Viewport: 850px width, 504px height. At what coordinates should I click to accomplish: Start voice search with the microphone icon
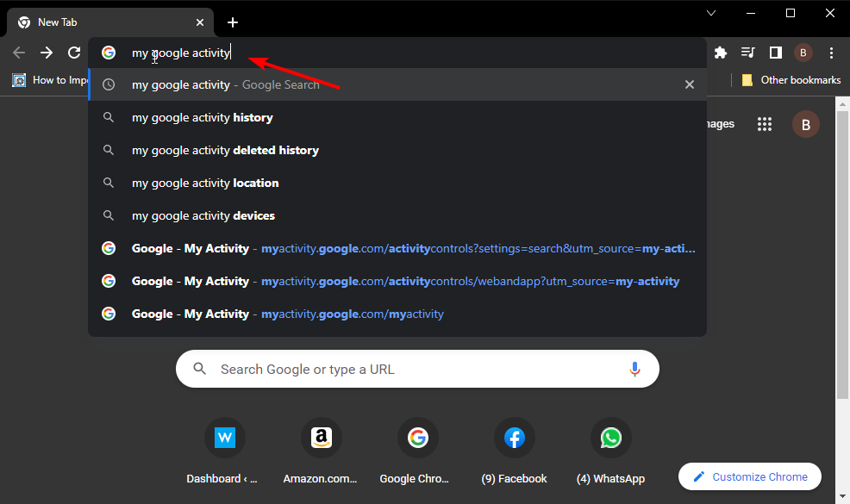[634, 369]
